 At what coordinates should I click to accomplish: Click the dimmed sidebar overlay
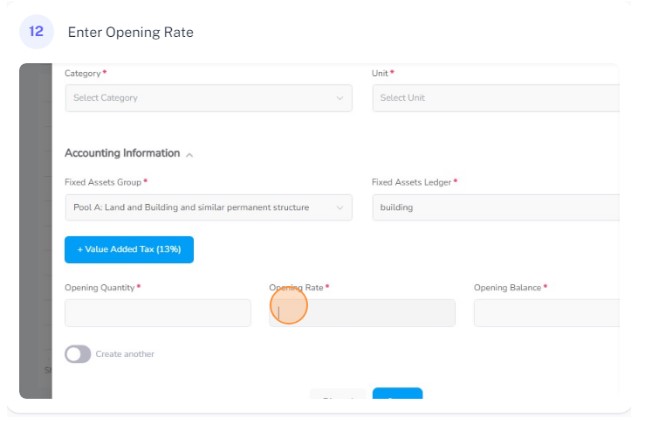pos(36,231)
